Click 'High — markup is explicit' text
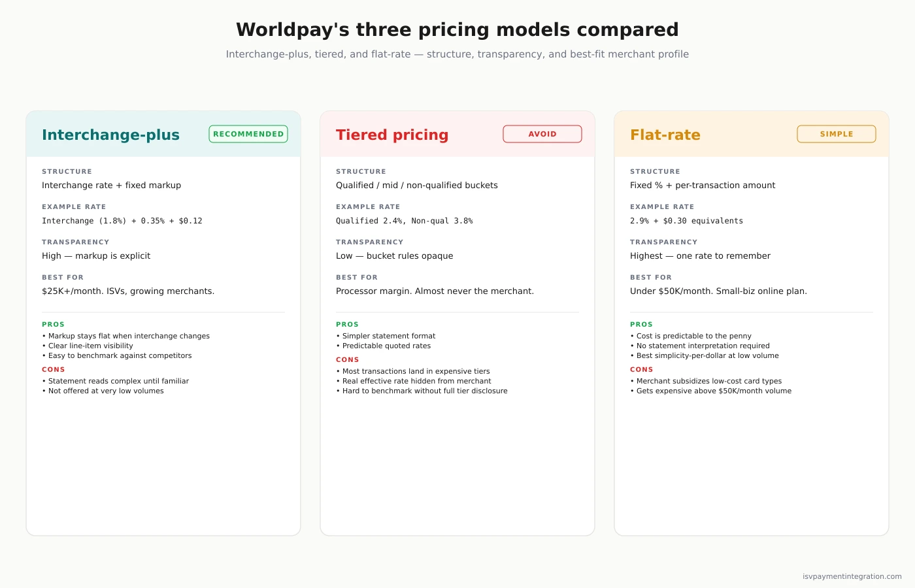This screenshot has height=588, width=915. [96, 256]
